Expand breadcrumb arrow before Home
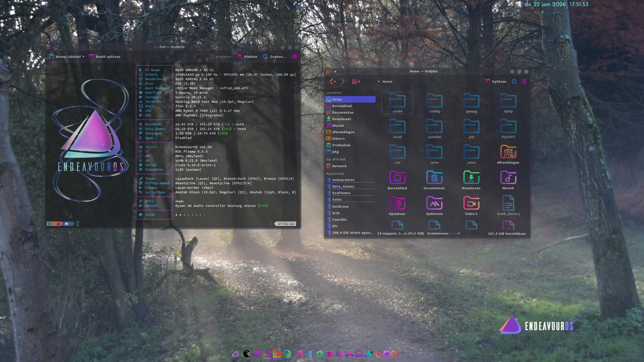The width and height of the screenshot is (644, 362). [x=379, y=81]
